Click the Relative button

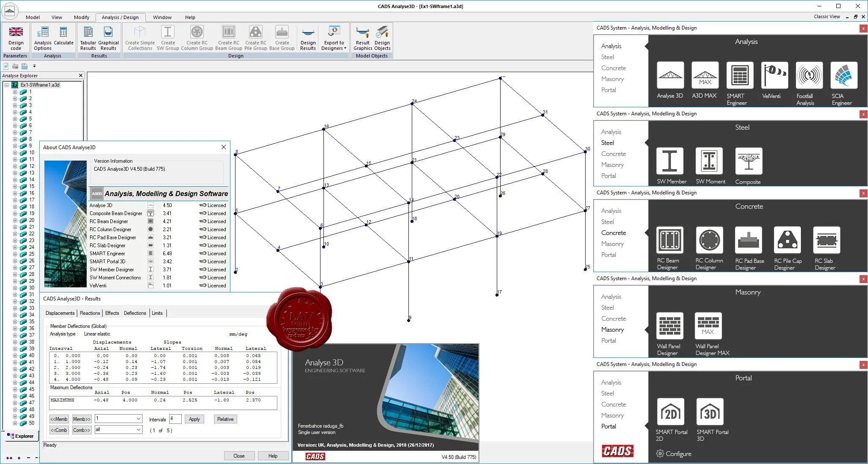click(225, 419)
